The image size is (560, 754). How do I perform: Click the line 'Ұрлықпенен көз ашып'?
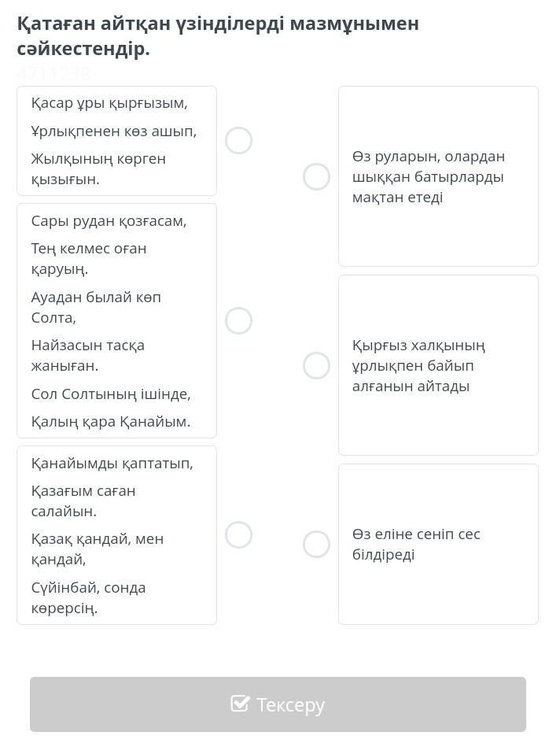pos(114,131)
